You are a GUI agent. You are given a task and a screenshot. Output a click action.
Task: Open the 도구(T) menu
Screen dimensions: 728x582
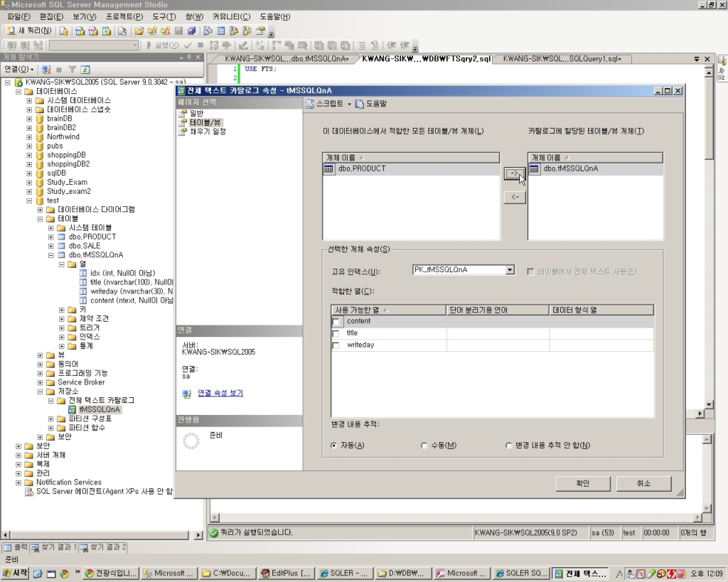tap(164, 17)
